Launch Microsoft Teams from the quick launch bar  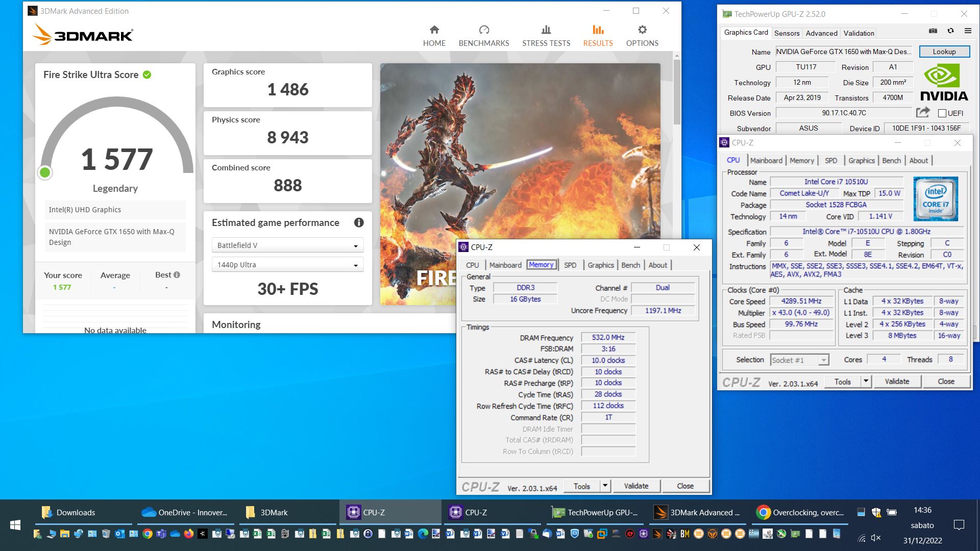[161, 534]
